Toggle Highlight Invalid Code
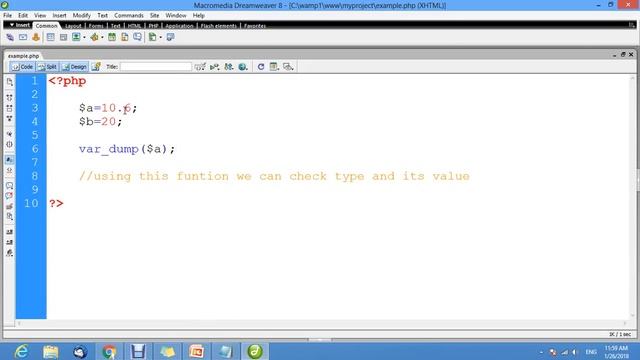This screenshot has width=640, height=360. 9,170
